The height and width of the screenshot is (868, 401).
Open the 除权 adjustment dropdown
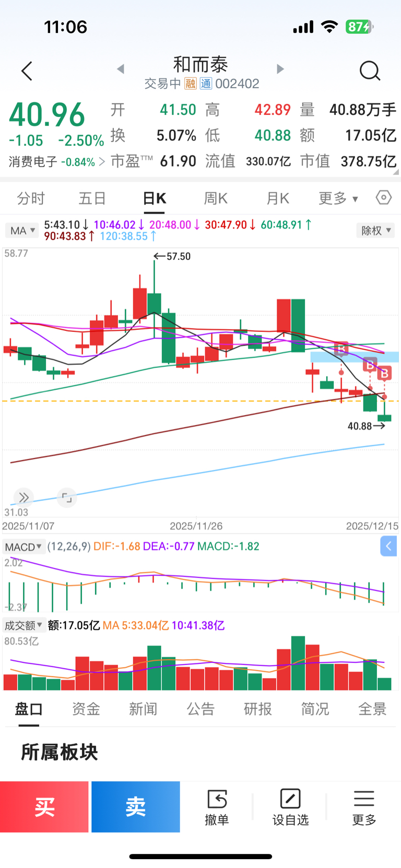pos(375,230)
